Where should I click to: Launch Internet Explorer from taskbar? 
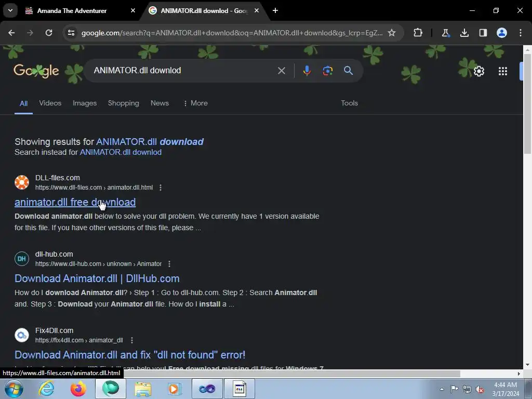(46, 389)
